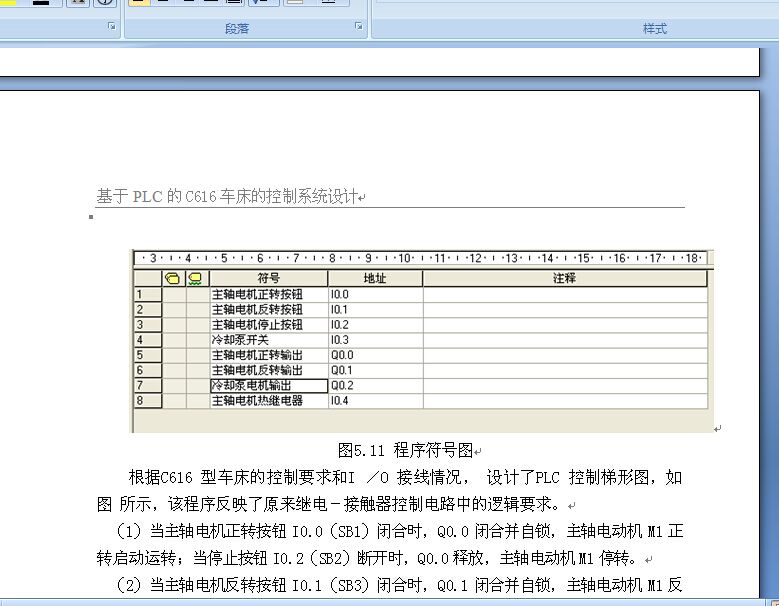Select symbol cell 冷却泵开关
Viewport: 779px width, 606px height.
tap(269, 340)
